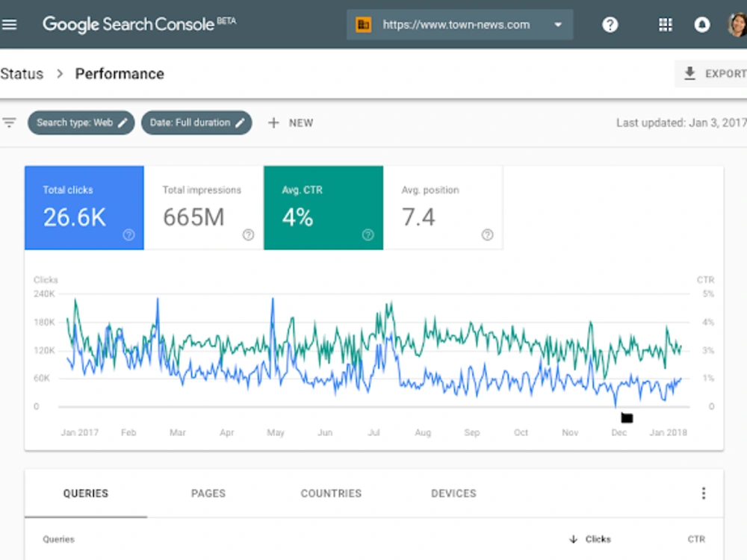Click the Dec label on chart axis
This screenshot has width=747, height=560.
(619, 432)
